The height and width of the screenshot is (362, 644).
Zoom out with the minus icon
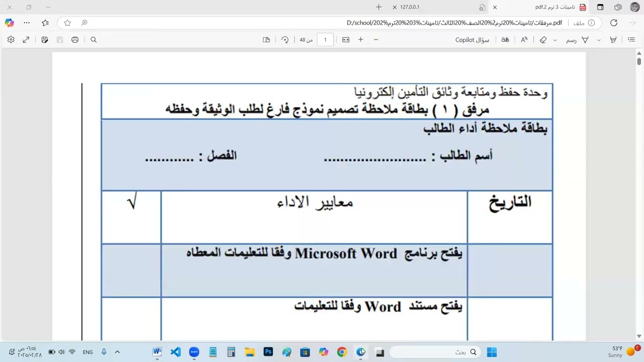(x=375, y=40)
